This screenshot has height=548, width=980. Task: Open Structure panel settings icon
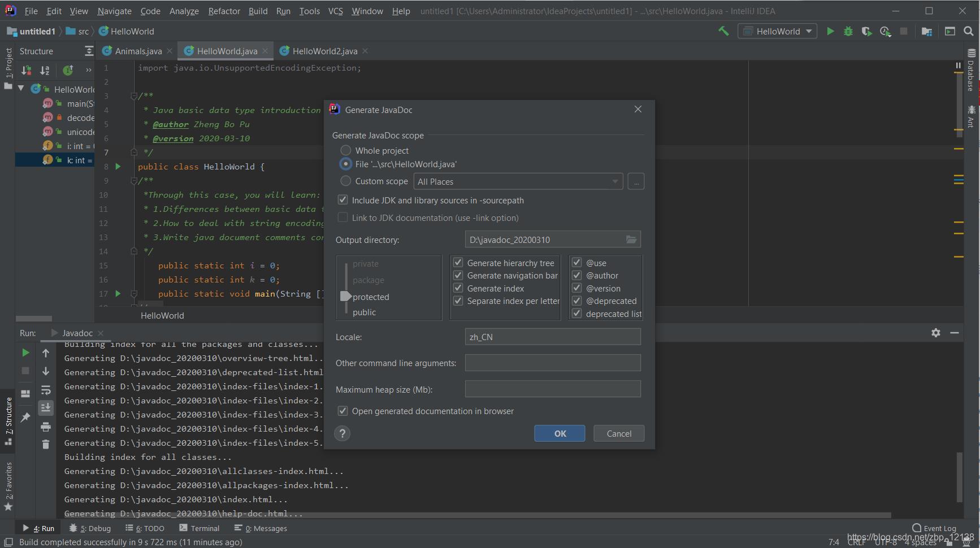pyautogui.click(x=89, y=51)
